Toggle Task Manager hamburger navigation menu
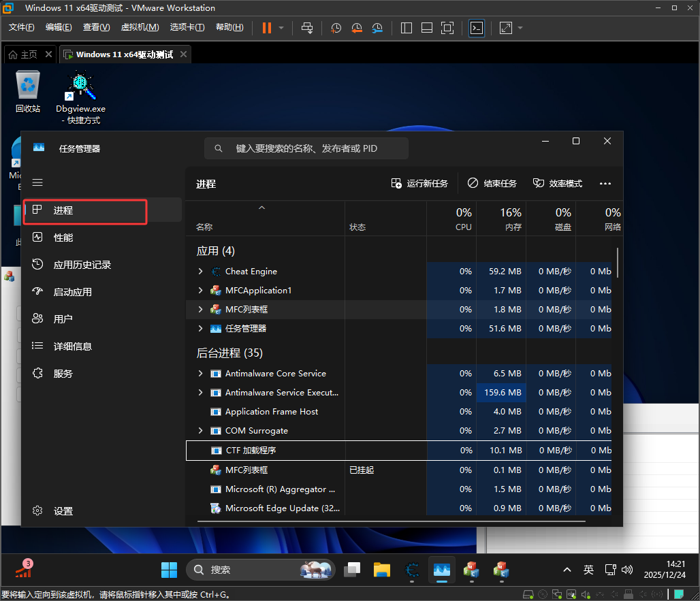 coord(37,182)
